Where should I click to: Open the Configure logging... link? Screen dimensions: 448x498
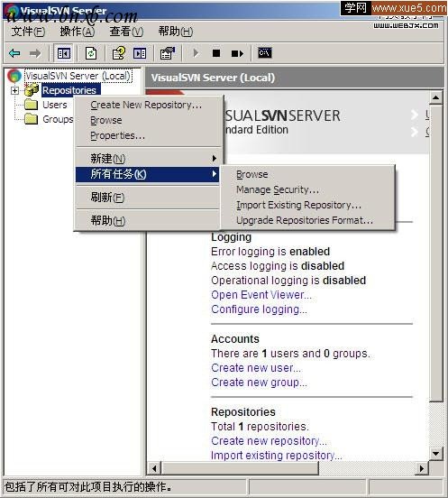coord(260,309)
